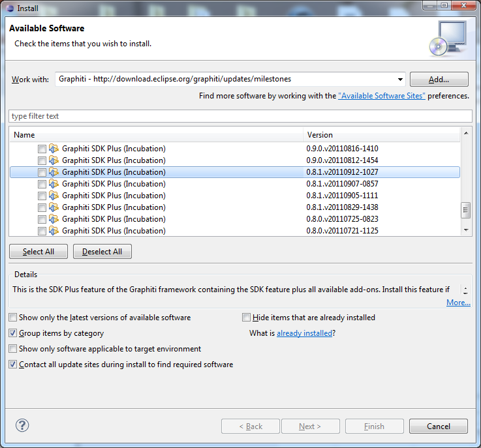Click the type filter text field
This screenshot has width=481, height=448.
[240, 116]
